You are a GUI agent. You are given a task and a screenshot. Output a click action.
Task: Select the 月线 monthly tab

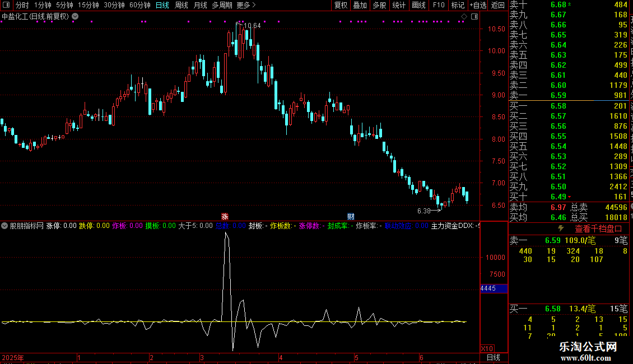200,5
